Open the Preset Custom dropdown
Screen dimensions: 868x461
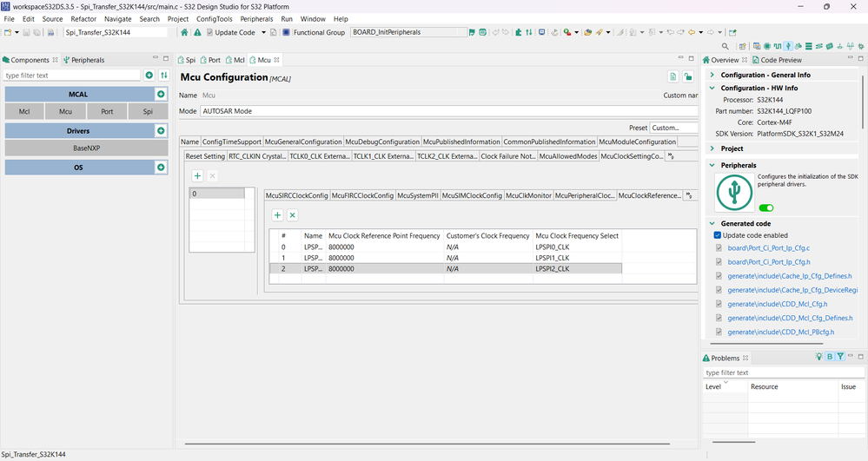coord(673,128)
